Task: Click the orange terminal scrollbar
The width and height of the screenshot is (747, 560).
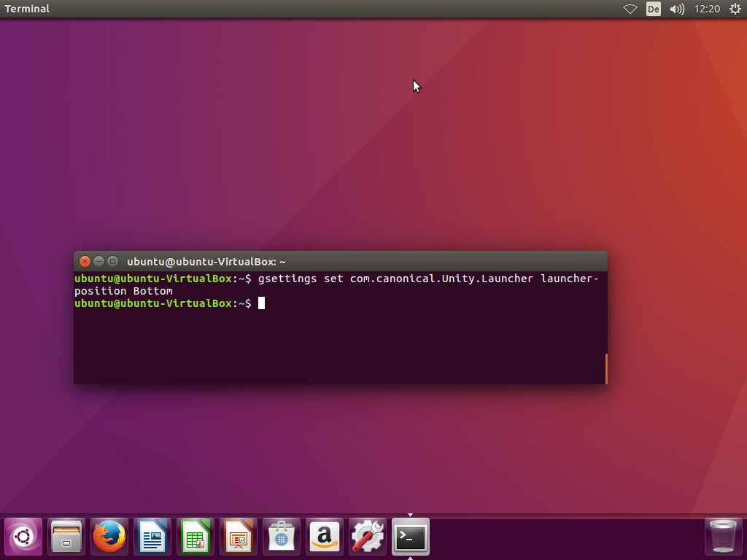Action: point(606,369)
